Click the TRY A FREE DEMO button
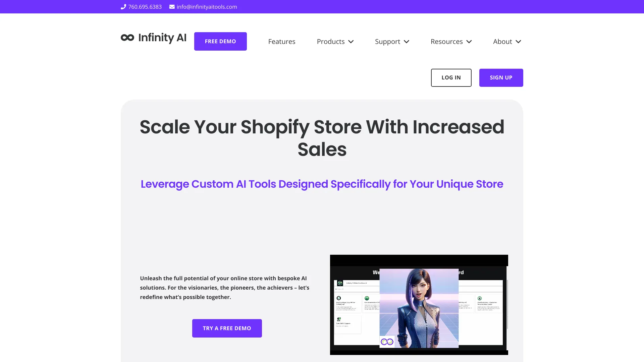This screenshot has width=644, height=362. [x=227, y=328]
